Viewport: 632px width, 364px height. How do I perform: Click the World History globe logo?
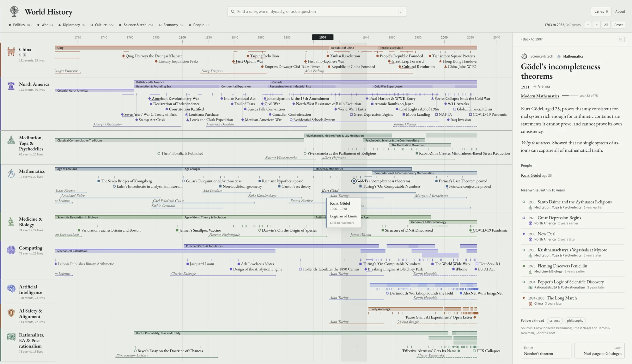pyautogui.click(x=14, y=11)
